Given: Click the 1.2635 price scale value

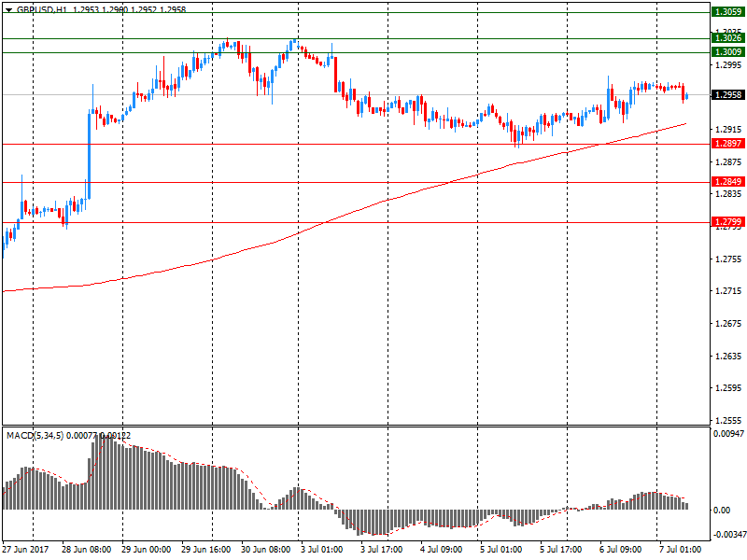Looking at the screenshot, I should click(x=728, y=357).
